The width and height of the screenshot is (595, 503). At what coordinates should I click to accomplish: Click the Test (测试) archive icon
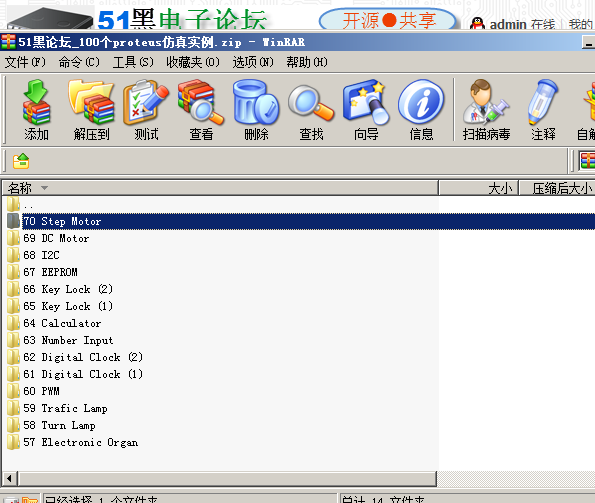146,110
